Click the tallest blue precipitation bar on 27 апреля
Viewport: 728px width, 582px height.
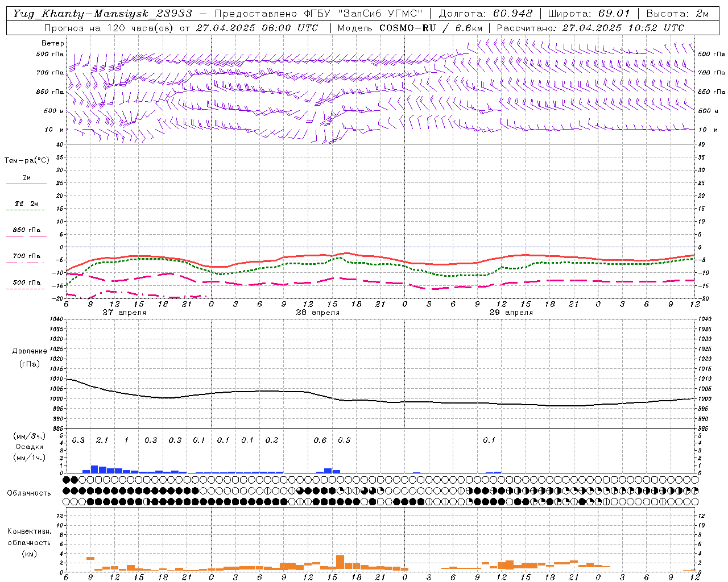pyautogui.click(x=94, y=469)
